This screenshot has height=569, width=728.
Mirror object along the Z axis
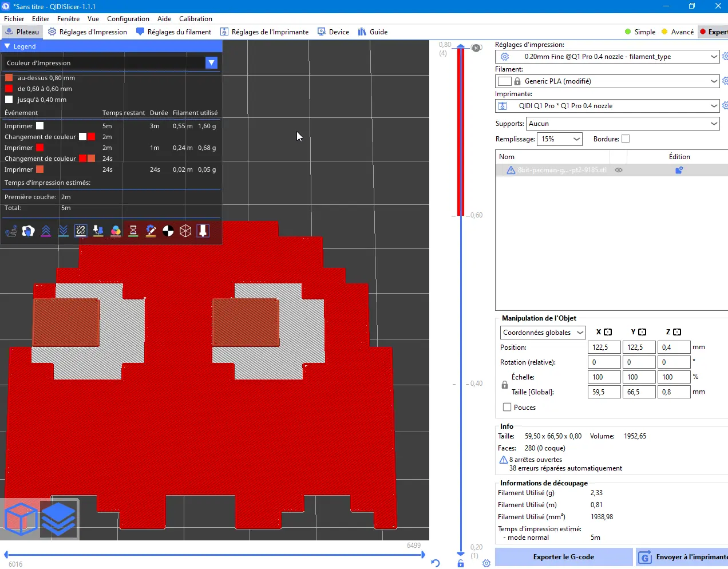pyautogui.click(x=677, y=332)
